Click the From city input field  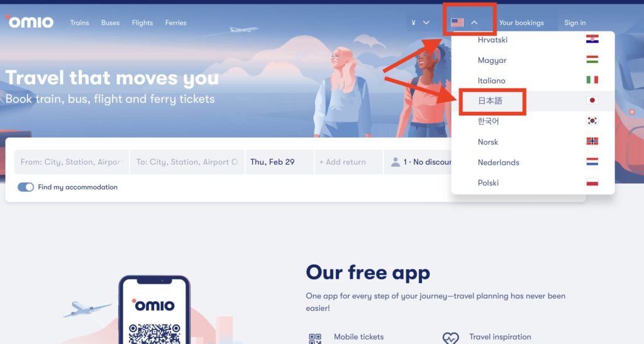pyautogui.click(x=72, y=162)
